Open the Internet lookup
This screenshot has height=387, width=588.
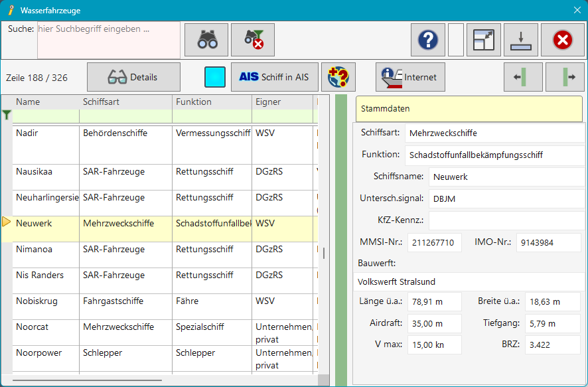(410, 76)
